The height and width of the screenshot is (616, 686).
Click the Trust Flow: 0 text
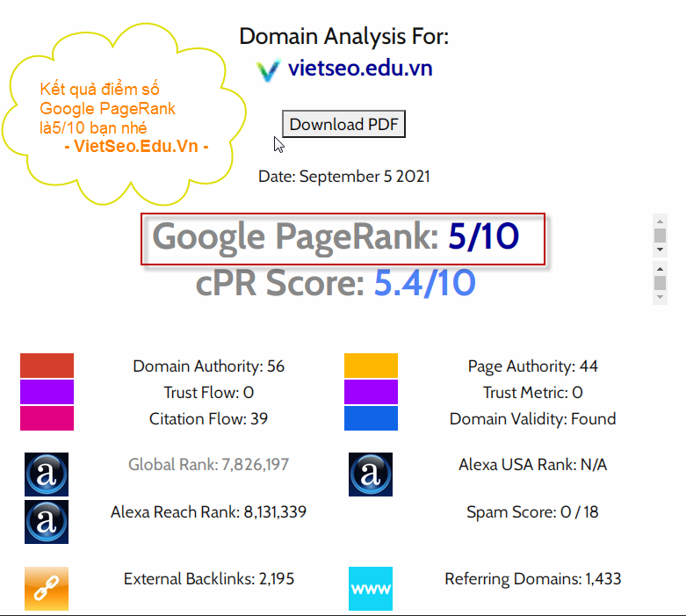(x=209, y=392)
